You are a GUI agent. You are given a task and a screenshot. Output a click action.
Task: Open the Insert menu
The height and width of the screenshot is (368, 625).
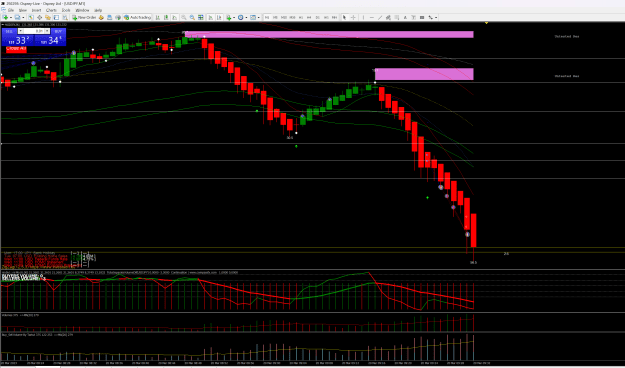click(x=36, y=10)
